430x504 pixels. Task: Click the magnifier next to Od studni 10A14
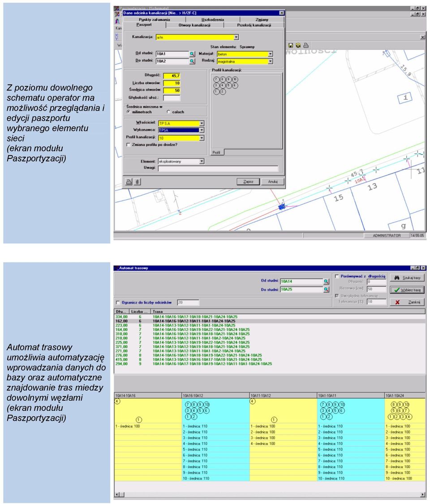(x=326, y=282)
